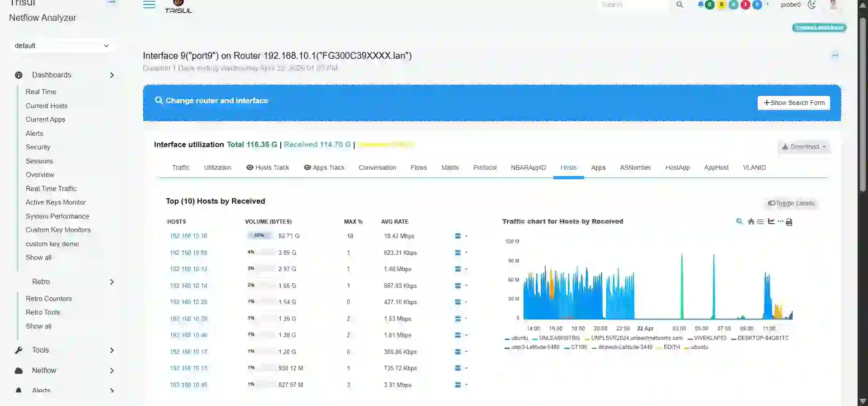Screen dimensions: 868x406
Task: Click the Dashboards globe icon in sidebar
Action: tap(19, 75)
